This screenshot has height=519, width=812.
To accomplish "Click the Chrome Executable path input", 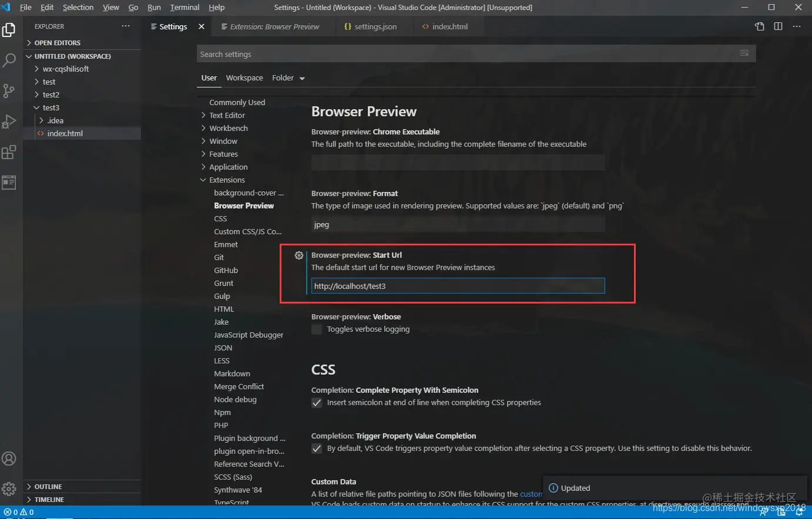I will tap(458, 163).
